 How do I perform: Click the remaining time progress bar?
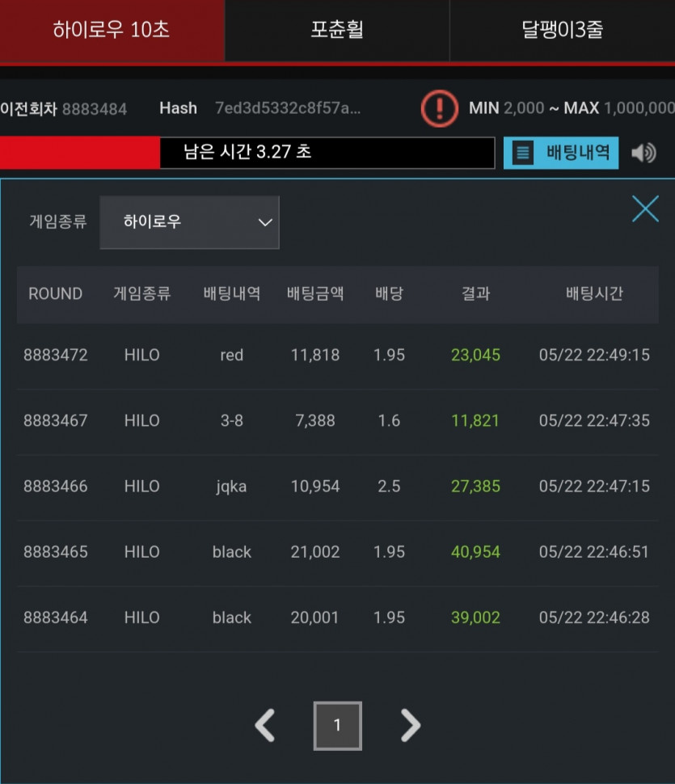247,152
